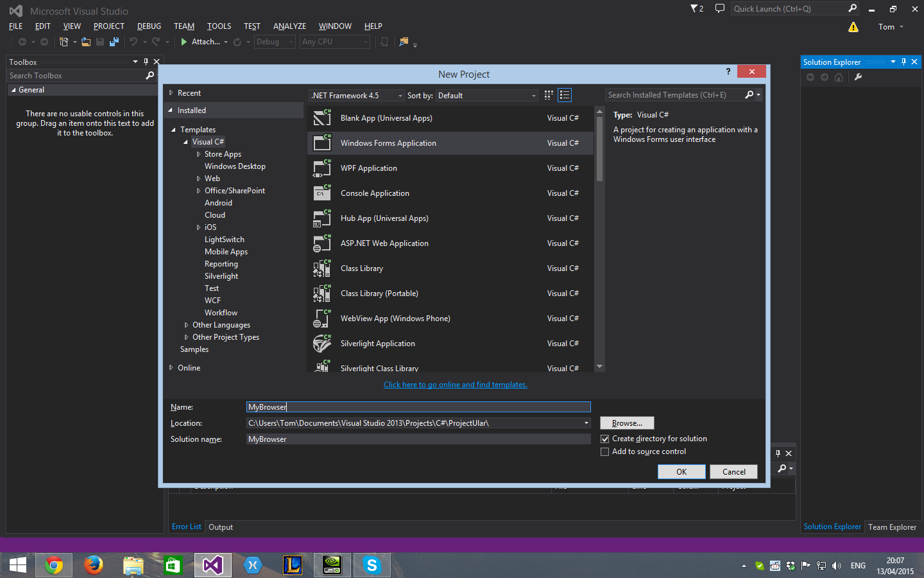This screenshot has width=924, height=578.
Task: Open the Tom account dropdown
Action: (x=891, y=27)
